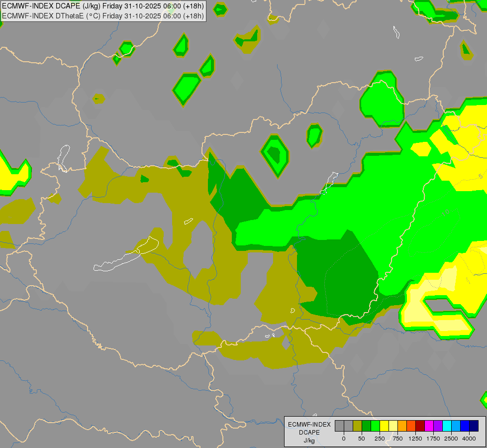Click the legend value label 50
This screenshot has width=487, height=448.
(362, 439)
